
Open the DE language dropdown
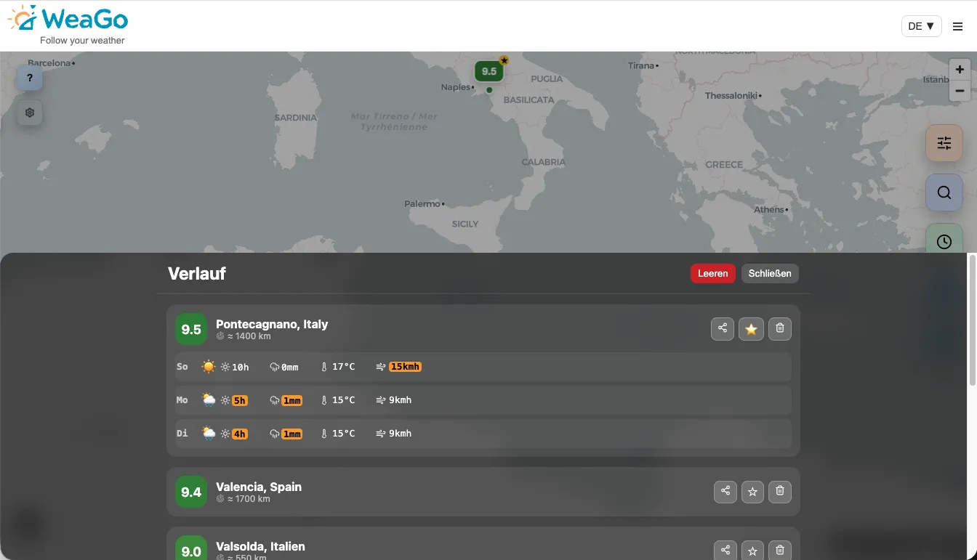(921, 26)
